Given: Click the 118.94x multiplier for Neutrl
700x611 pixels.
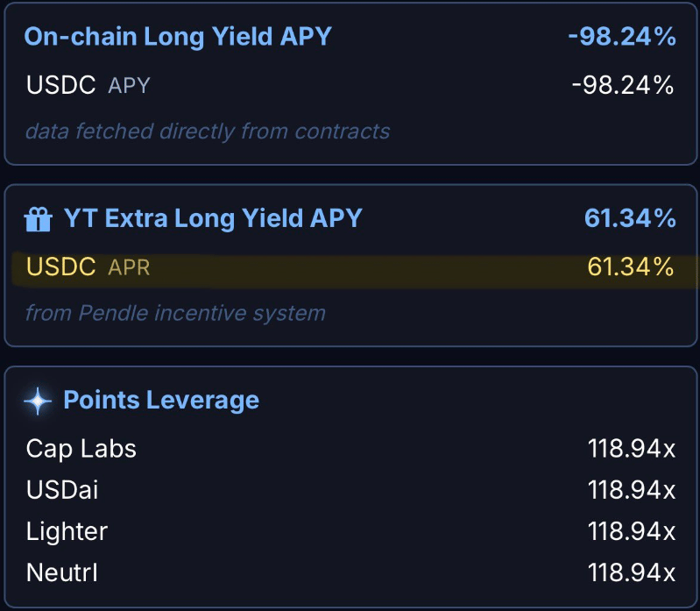Looking at the screenshot, I should coord(632,573).
